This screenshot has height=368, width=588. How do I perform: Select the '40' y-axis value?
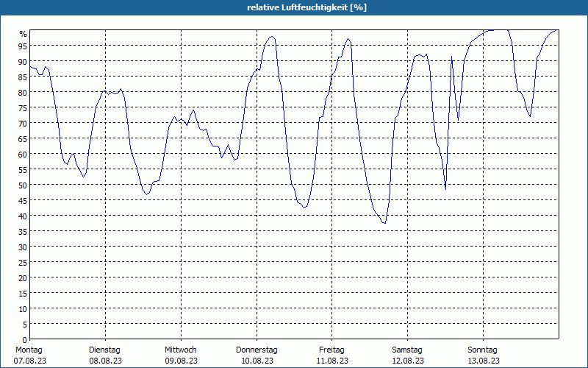click(23, 216)
